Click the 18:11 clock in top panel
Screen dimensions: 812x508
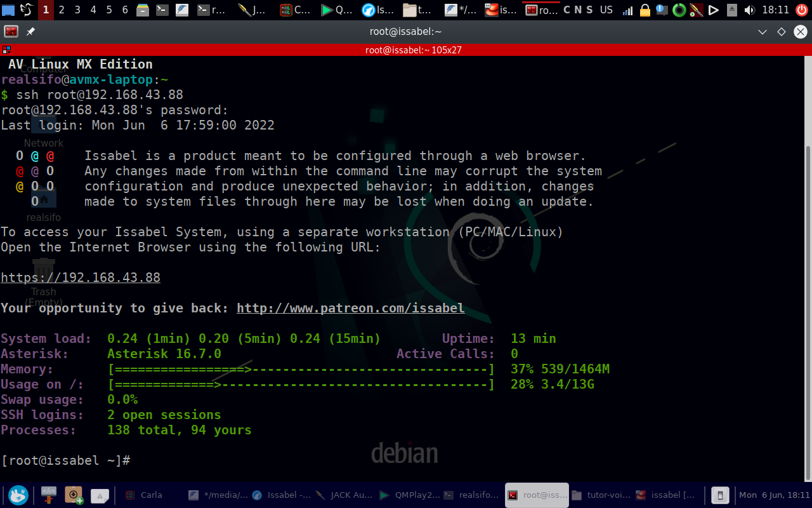click(x=775, y=10)
